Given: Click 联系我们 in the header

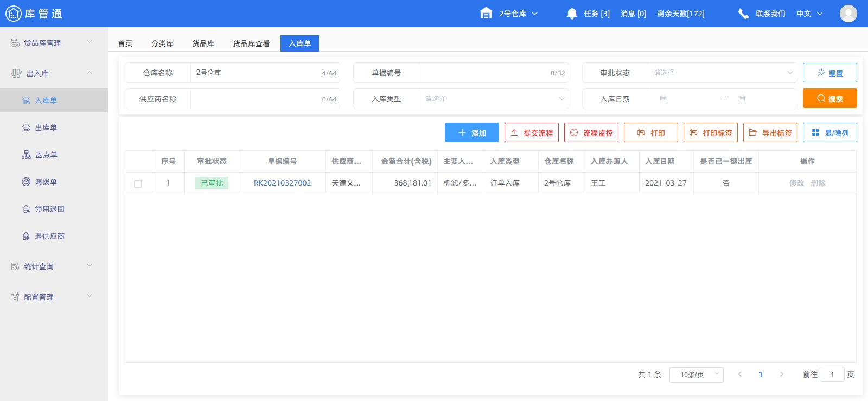Looking at the screenshot, I should click(770, 14).
